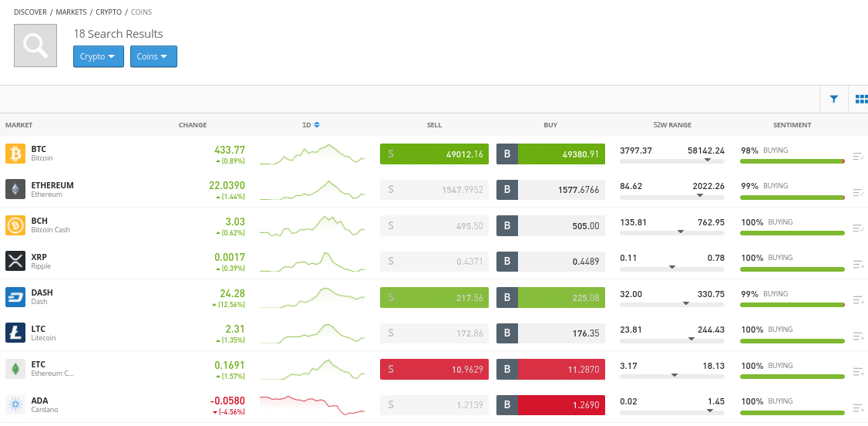Viewport: 868px width, 426px height.
Task: Click the Ethereum logo icon
Action: coord(15,189)
